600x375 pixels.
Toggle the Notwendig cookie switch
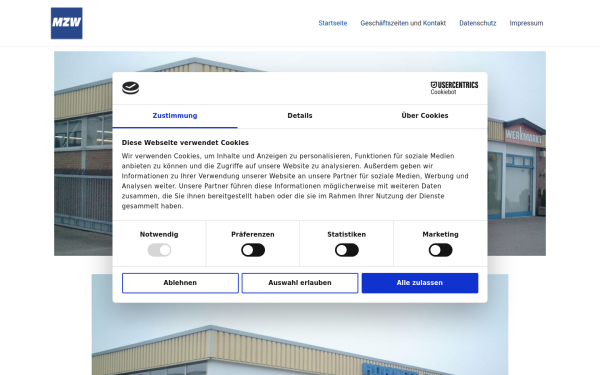click(x=159, y=250)
